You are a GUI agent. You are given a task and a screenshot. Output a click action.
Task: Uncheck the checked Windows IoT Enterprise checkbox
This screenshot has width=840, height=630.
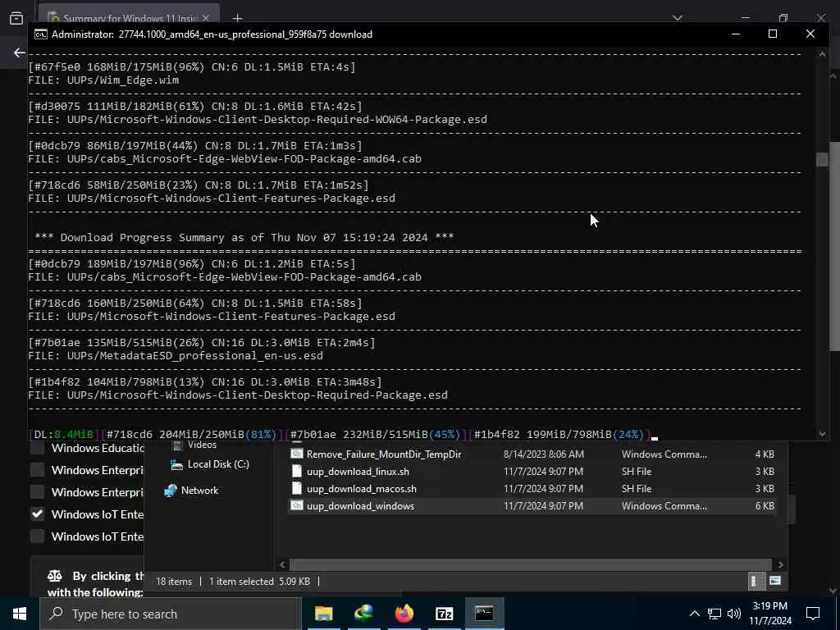click(37, 514)
